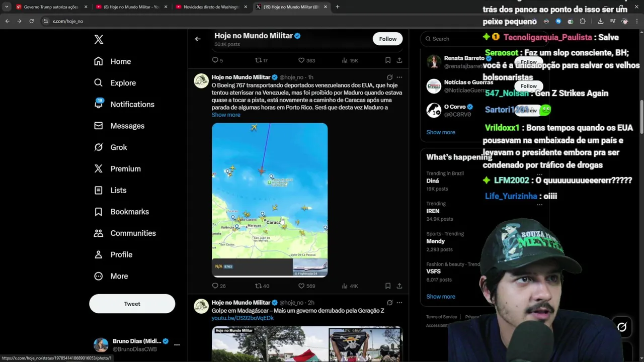Switch to YouTube Hoje no Mundo Militar tab
Viewport: 644px width, 362px height.
click(131, 7)
